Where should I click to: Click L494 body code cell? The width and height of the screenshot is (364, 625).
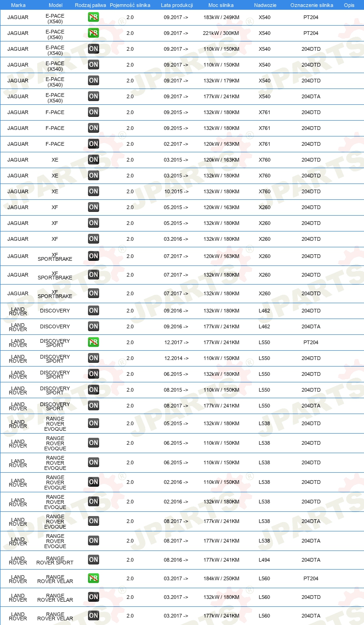(264, 560)
